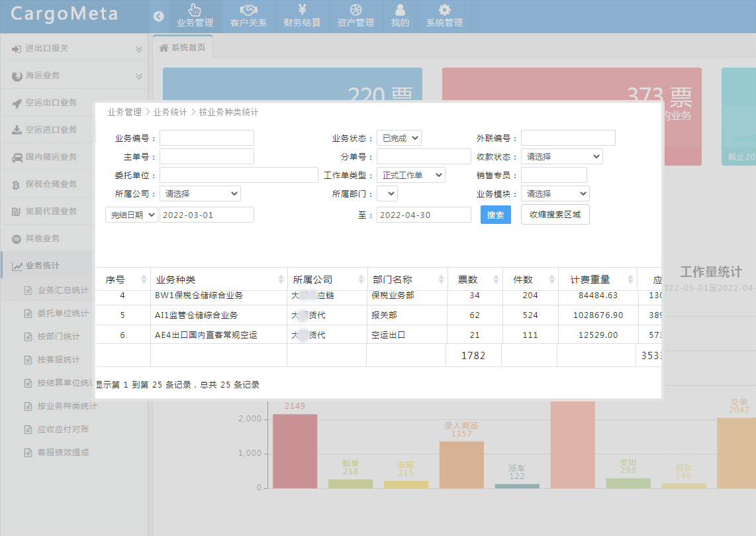Image resolution: width=756 pixels, height=536 pixels.
Task: Click the 贸易代理业务 icon
Action: 16,212
